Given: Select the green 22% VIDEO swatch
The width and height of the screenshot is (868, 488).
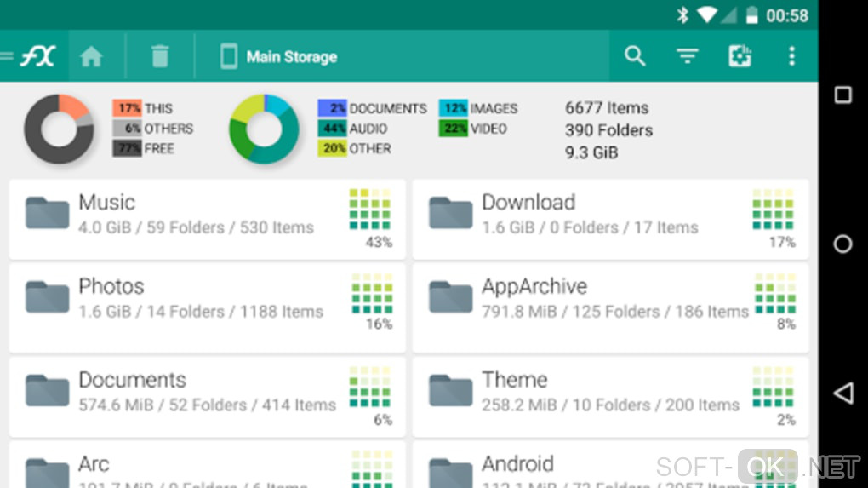Looking at the screenshot, I should [454, 129].
